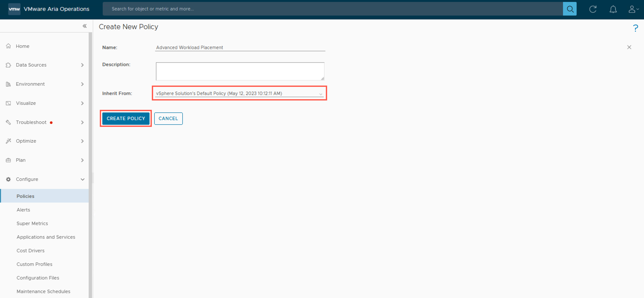Collapse the left navigation sidebar
The image size is (644, 298).
(x=84, y=26)
